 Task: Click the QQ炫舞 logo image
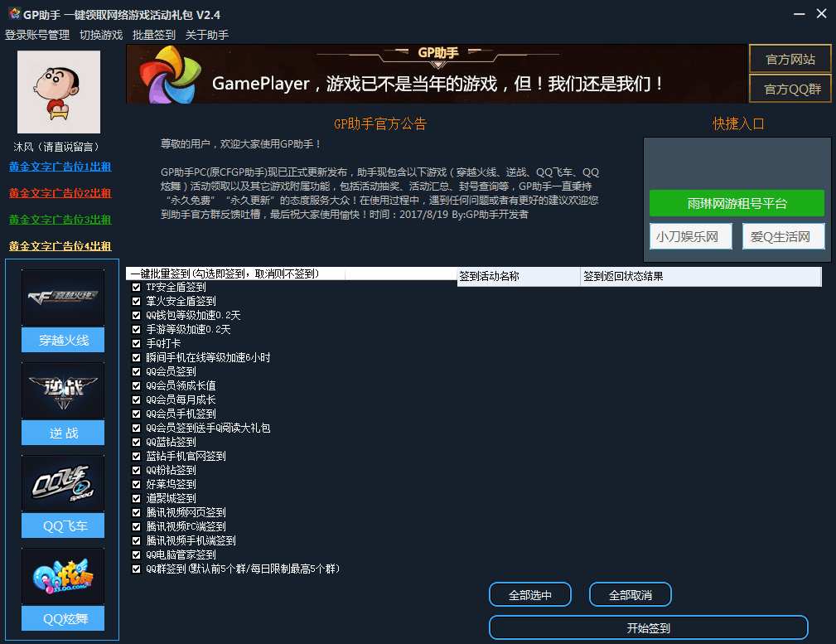pos(63,576)
